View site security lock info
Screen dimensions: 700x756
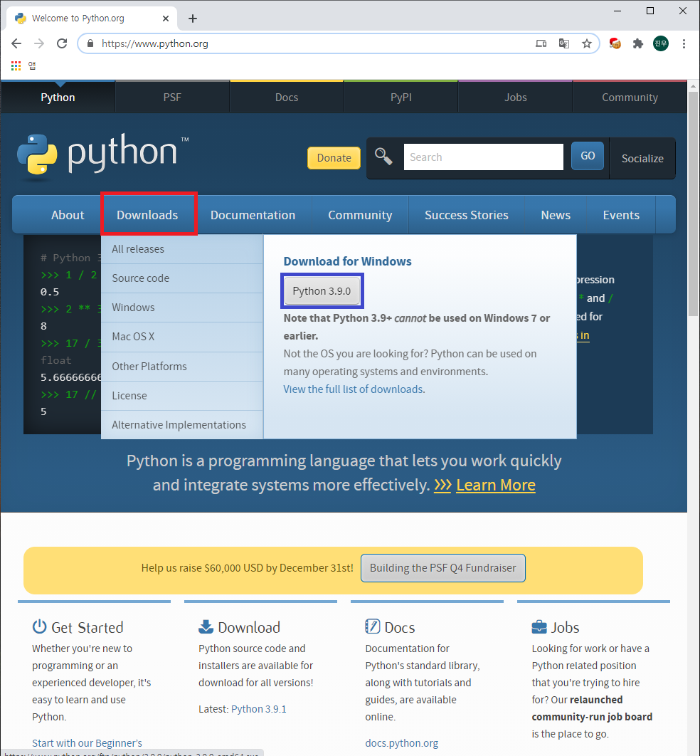coord(90,44)
